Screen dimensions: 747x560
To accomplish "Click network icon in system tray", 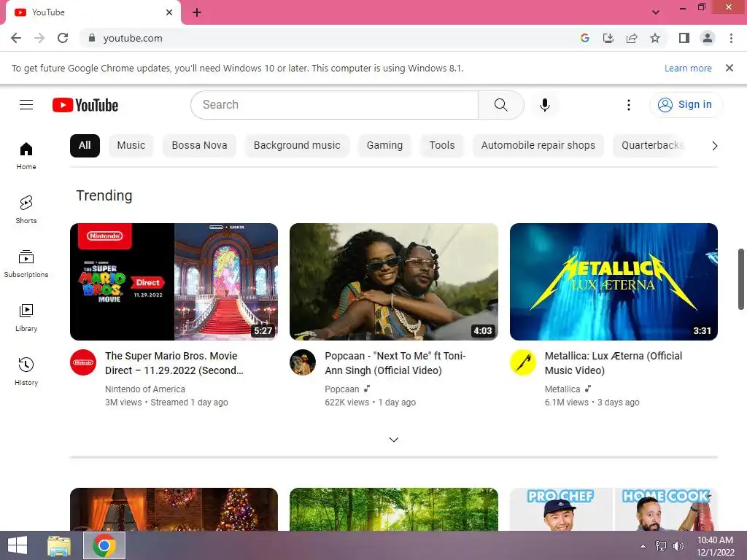I will tap(661, 545).
